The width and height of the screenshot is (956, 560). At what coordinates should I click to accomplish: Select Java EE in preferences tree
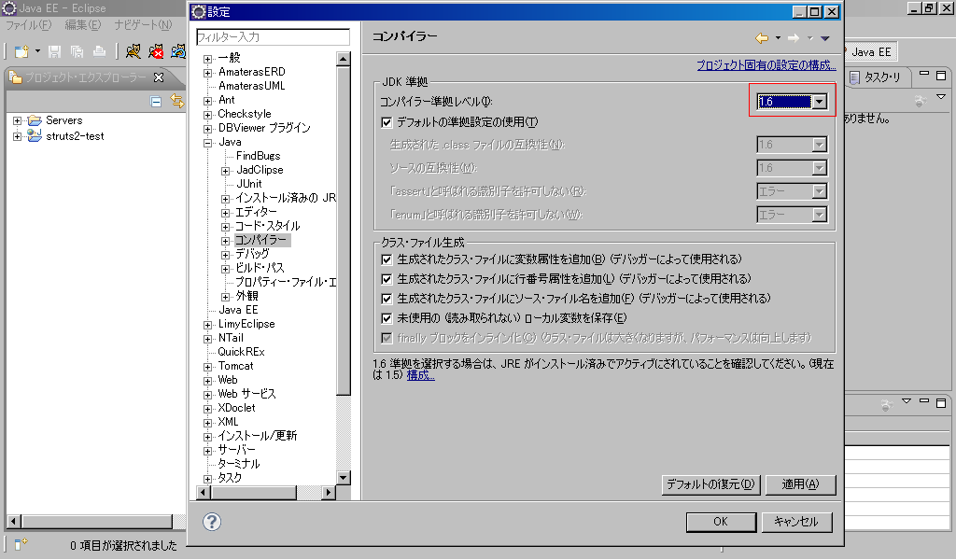238,310
